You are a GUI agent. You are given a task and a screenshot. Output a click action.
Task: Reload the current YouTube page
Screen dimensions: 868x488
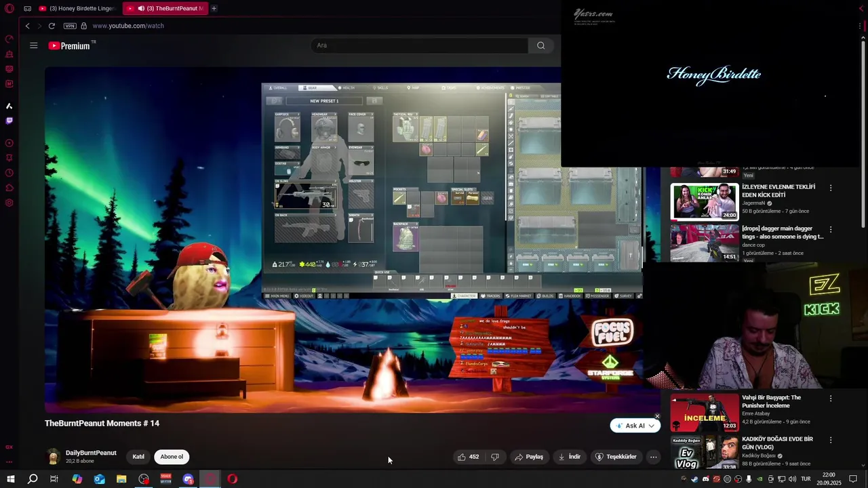[x=52, y=26]
